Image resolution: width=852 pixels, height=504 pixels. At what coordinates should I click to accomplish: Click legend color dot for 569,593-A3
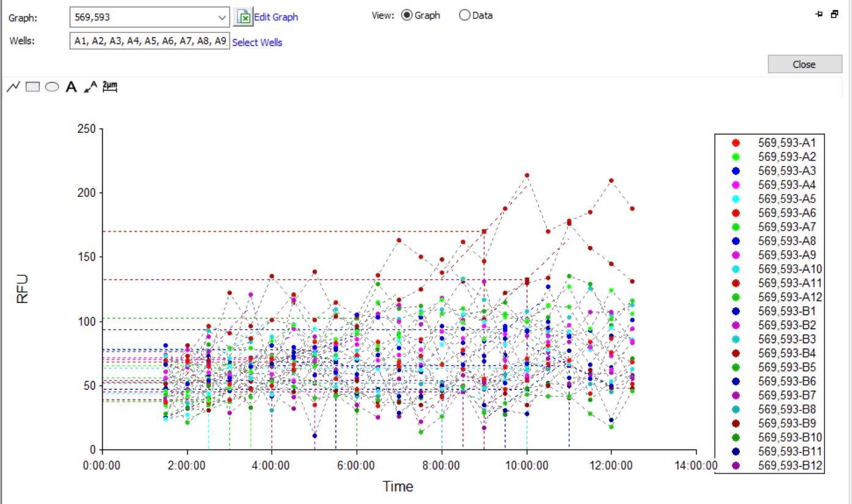pos(736,171)
